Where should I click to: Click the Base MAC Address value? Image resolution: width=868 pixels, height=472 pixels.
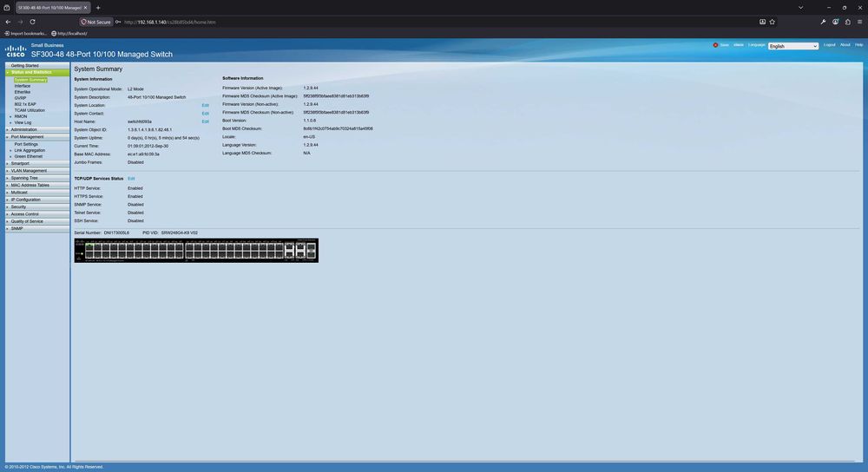[143, 154]
